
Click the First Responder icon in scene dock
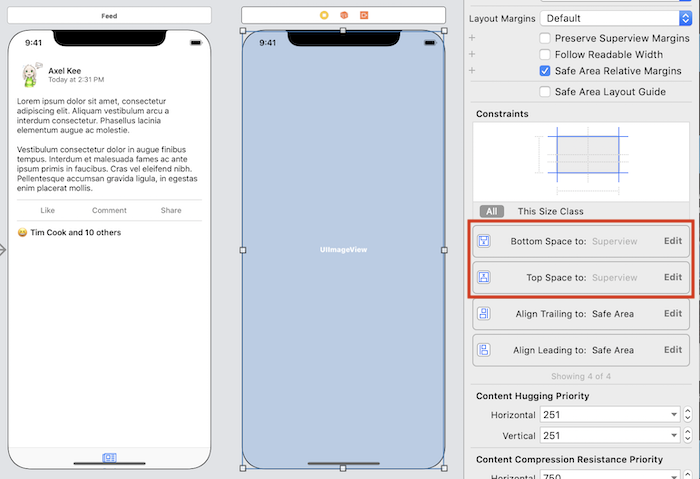click(343, 16)
